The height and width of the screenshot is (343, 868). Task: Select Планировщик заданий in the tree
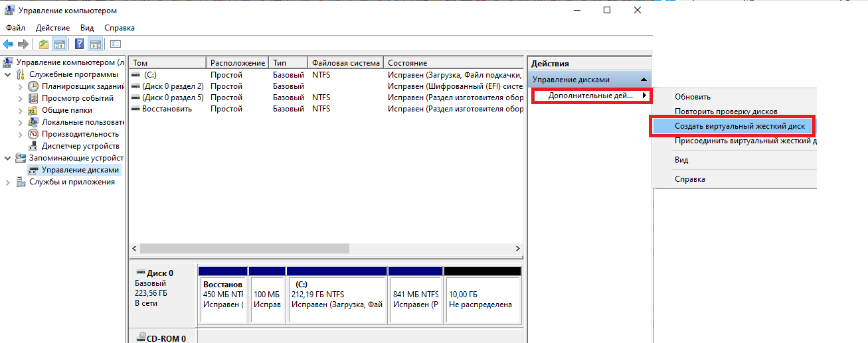click(82, 86)
